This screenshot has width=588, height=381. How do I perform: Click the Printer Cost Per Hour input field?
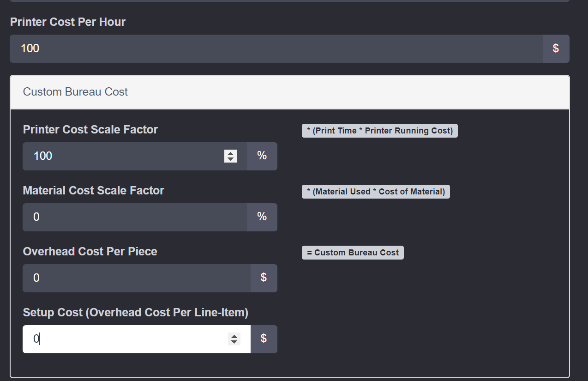tap(276, 48)
